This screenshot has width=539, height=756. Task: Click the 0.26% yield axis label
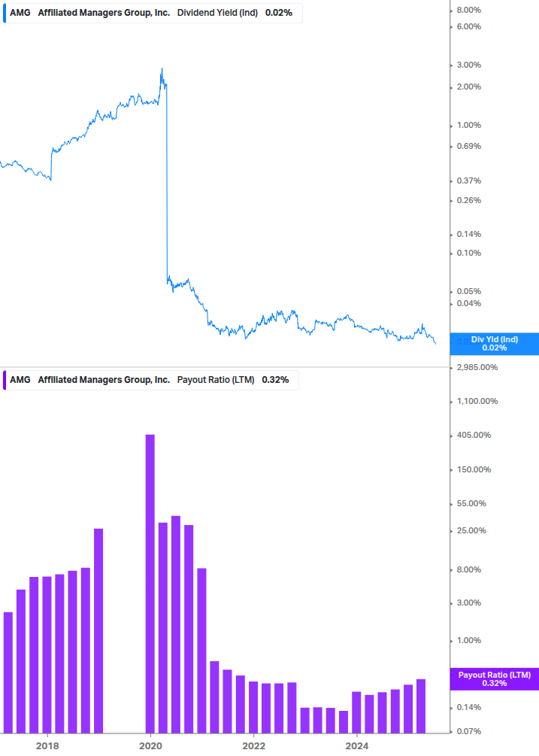click(468, 200)
